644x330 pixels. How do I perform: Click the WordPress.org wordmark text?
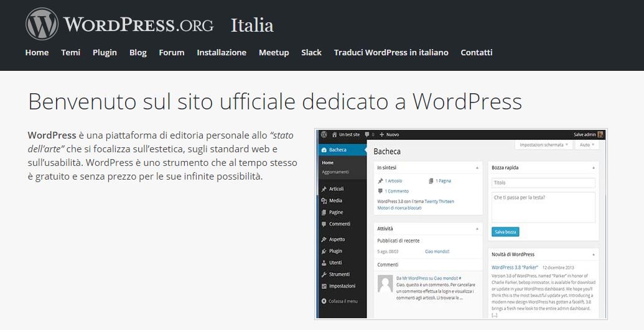click(x=138, y=25)
